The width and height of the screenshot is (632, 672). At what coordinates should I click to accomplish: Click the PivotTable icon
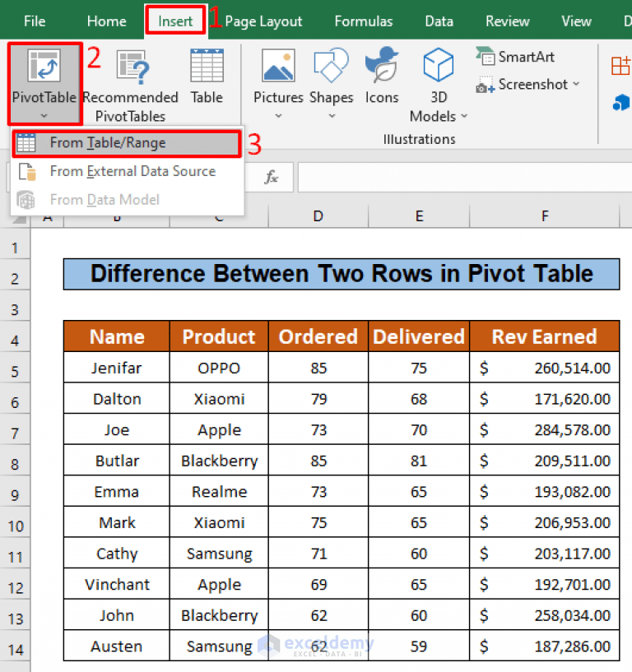pos(44,65)
